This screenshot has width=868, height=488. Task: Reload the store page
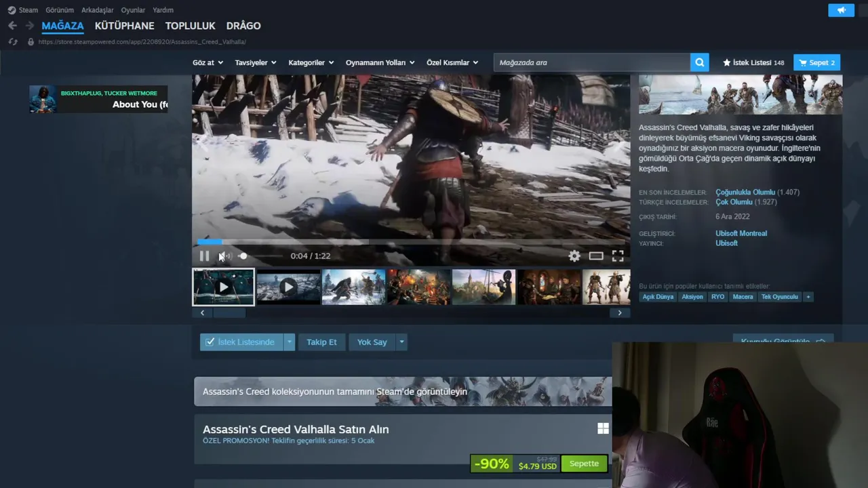tap(12, 42)
